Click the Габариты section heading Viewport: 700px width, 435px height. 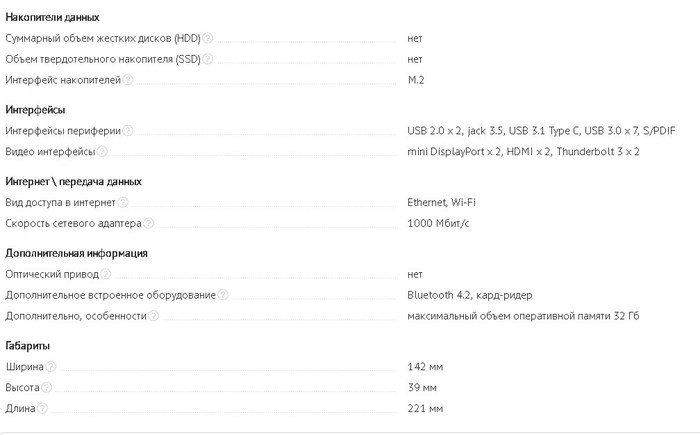(x=28, y=346)
